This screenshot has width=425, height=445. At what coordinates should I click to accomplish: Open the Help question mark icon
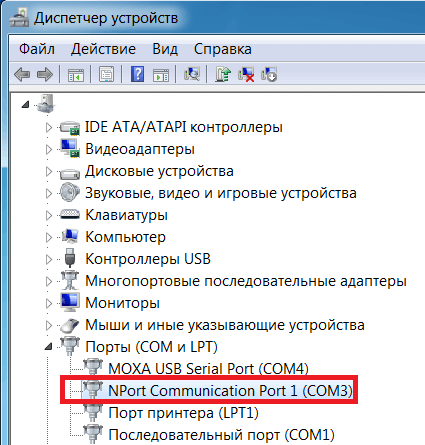137,74
